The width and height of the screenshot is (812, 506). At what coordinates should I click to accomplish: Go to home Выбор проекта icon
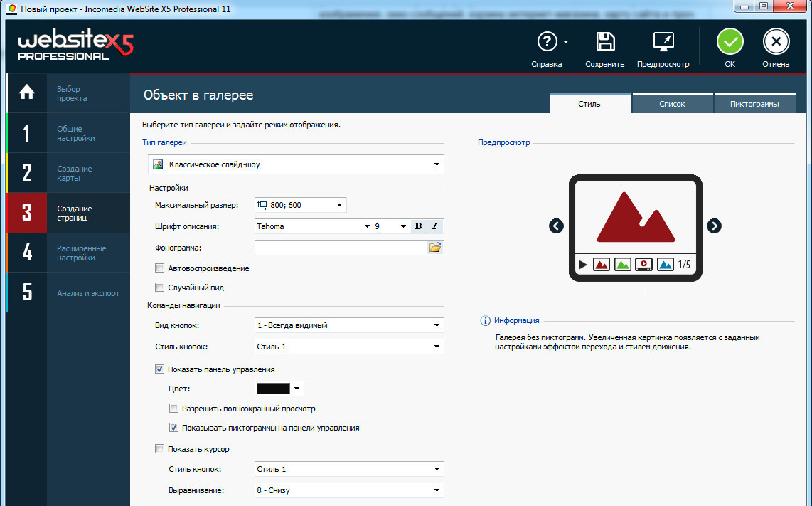click(26, 93)
